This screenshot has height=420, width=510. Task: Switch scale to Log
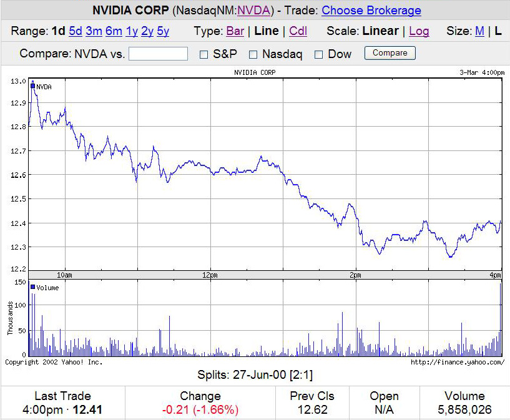(x=419, y=31)
